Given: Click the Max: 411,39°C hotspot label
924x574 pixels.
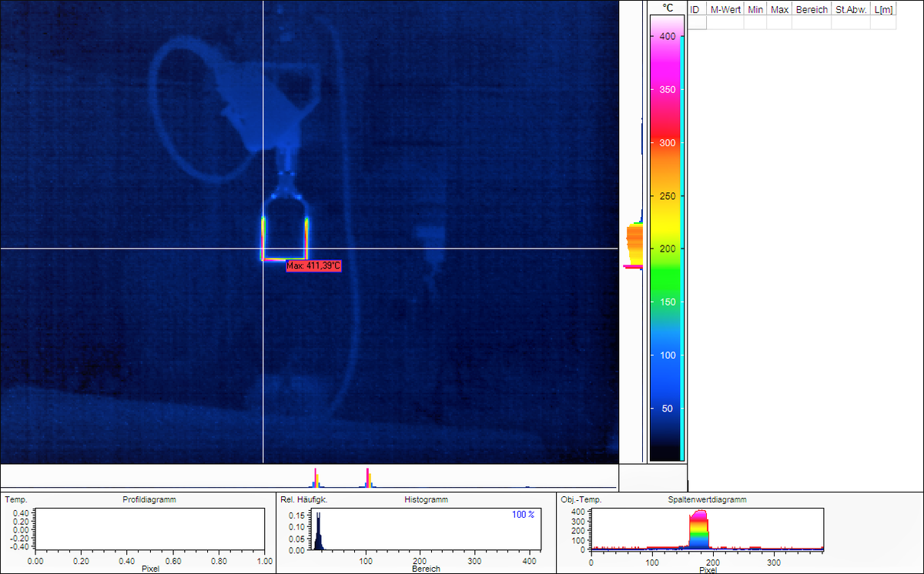Looking at the screenshot, I should pyautogui.click(x=313, y=266).
